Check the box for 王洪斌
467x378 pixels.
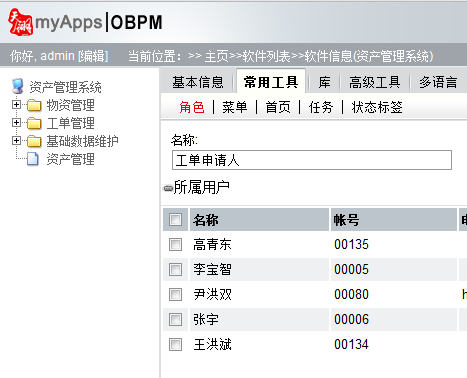tap(175, 345)
